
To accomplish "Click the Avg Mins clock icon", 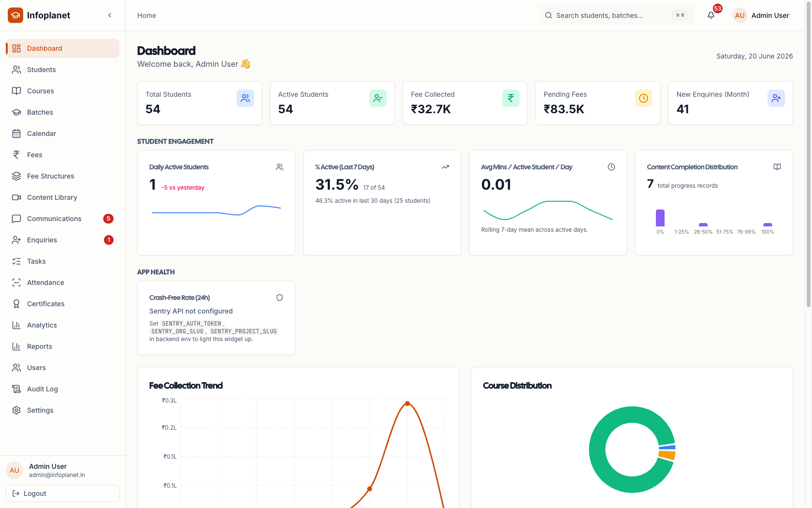I will pos(611,167).
